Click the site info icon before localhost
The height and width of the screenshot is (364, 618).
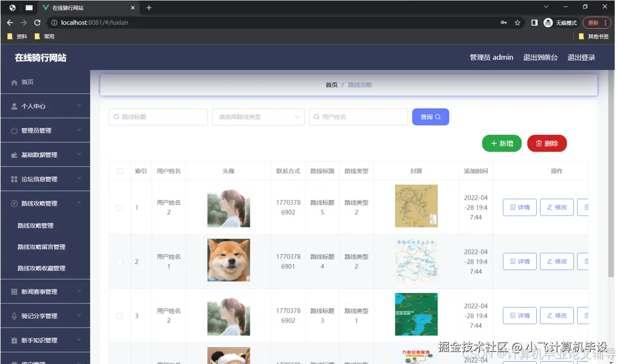pos(54,23)
